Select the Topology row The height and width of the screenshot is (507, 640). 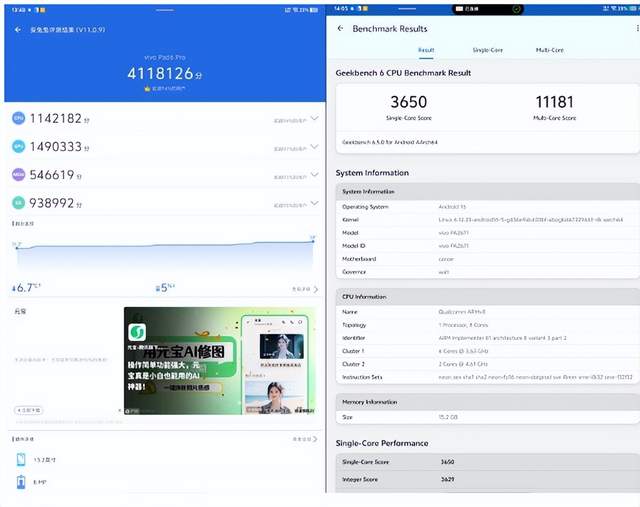(487, 325)
